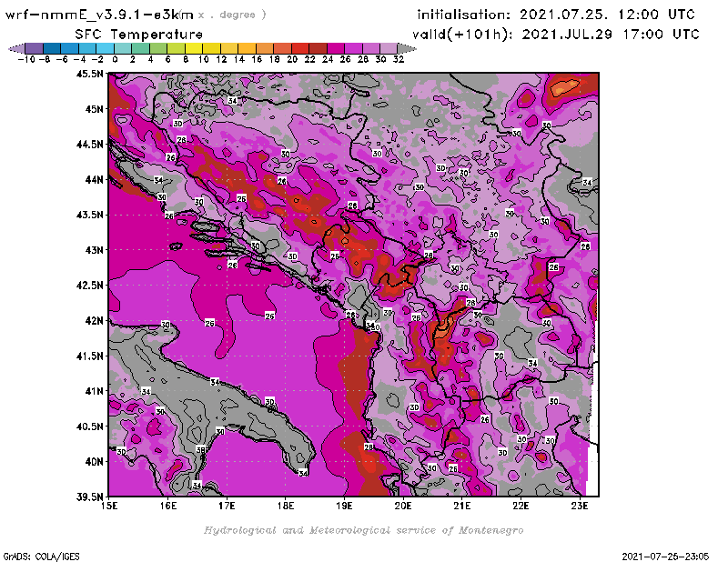Click the '40.5N' latitude label
This screenshot has height=562, width=728.
[x=89, y=427]
